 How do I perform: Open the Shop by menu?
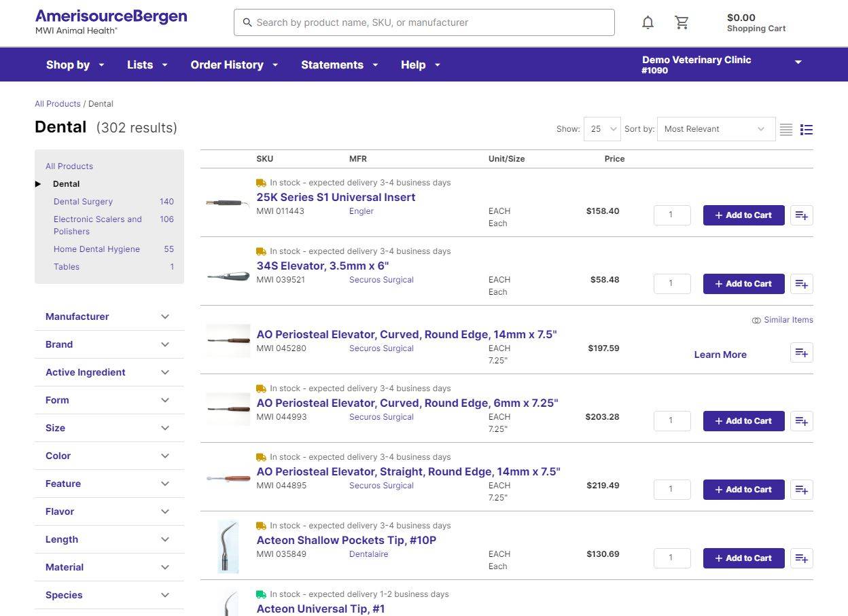75,65
